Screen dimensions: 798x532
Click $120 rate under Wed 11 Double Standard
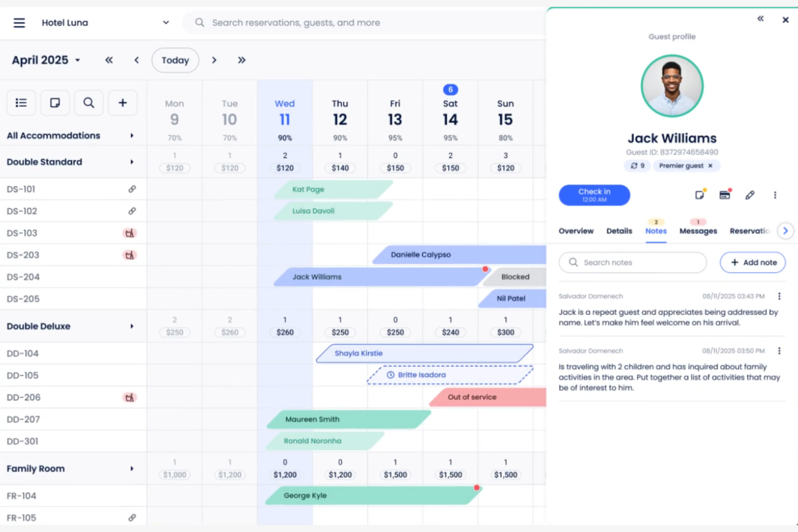[285, 168]
